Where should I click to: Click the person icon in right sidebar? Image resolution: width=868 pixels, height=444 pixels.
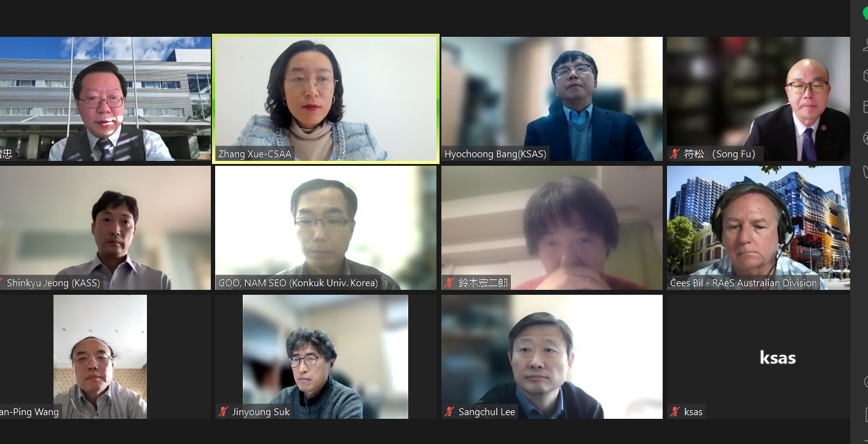coord(865,44)
